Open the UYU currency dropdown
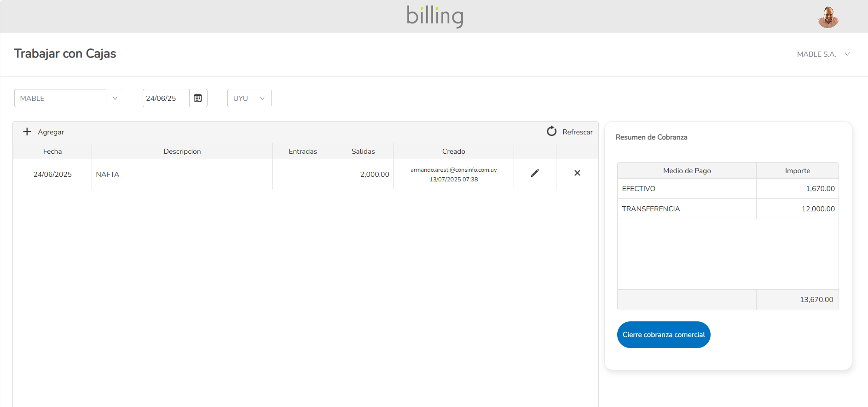The height and width of the screenshot is (407, 868). [x=249, y=98]
